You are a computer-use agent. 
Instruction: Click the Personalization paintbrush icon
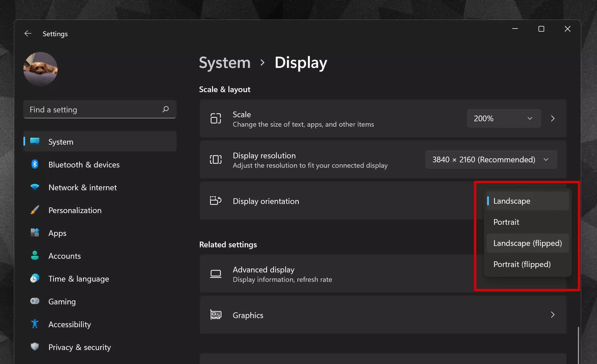35,210
